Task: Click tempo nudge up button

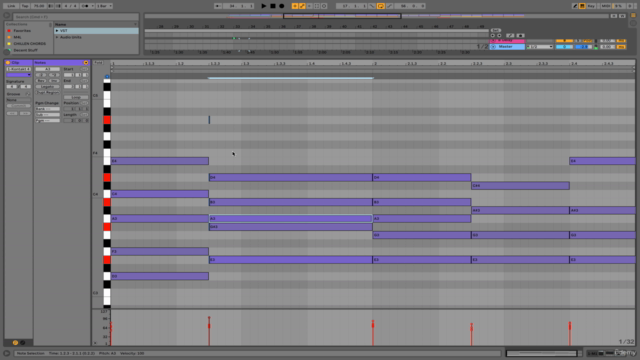Action: [58, 6]
